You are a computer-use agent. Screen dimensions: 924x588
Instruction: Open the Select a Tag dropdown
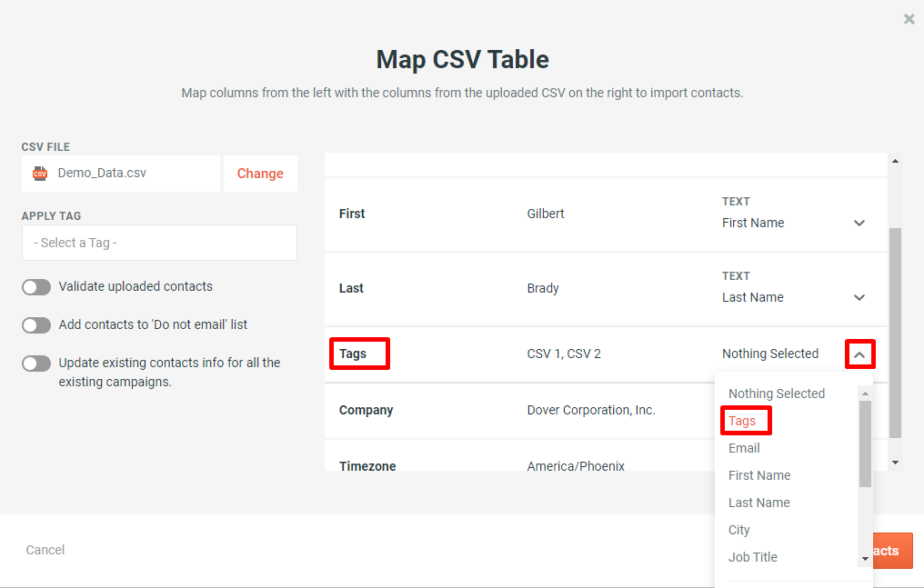coord(159,243)
